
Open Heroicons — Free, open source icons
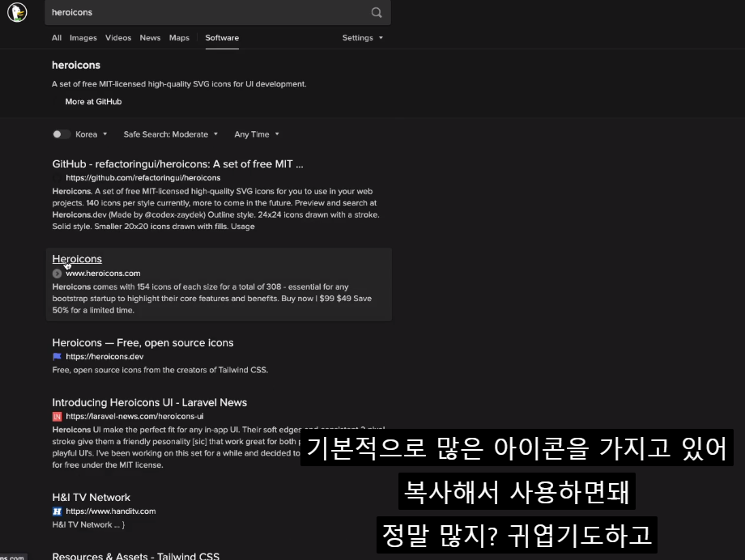point(143,343)
